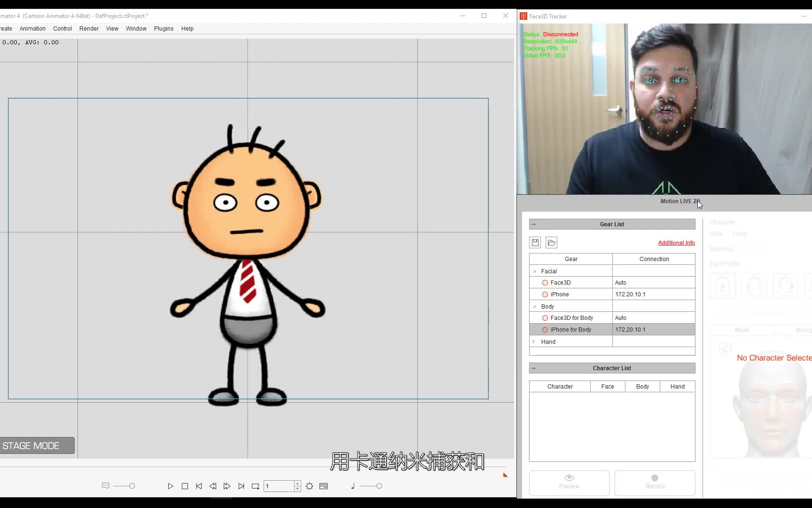Screen dimensions: 812x508
Task: Select the Face3D radio button under Facial
Action: pos(545,282)
